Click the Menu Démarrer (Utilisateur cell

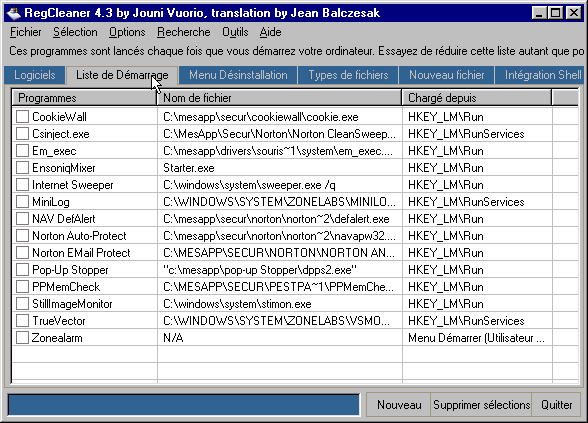pyautogui.click(x=476, y=338)
